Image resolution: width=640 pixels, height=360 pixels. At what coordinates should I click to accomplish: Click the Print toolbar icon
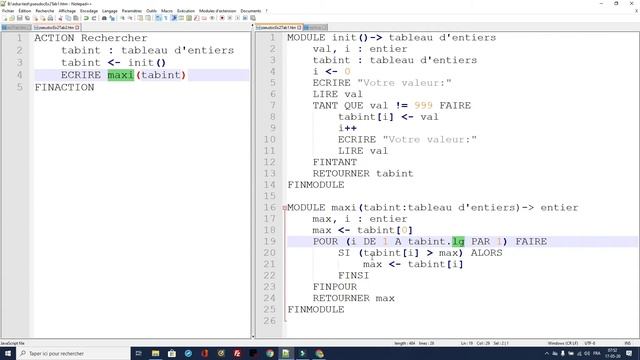pyautogui.click(x=50, y=18)
